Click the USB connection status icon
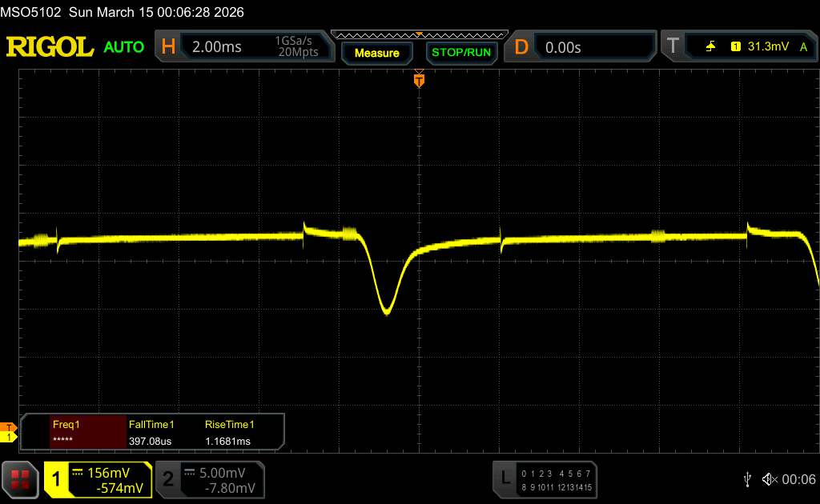This screenshot has width=820, height=504. tap(747, 478)
